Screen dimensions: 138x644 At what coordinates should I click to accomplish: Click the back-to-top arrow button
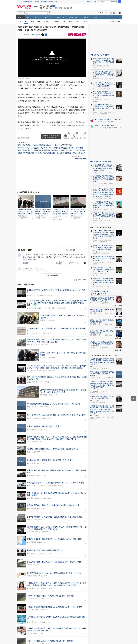click(x=133, y=398)
